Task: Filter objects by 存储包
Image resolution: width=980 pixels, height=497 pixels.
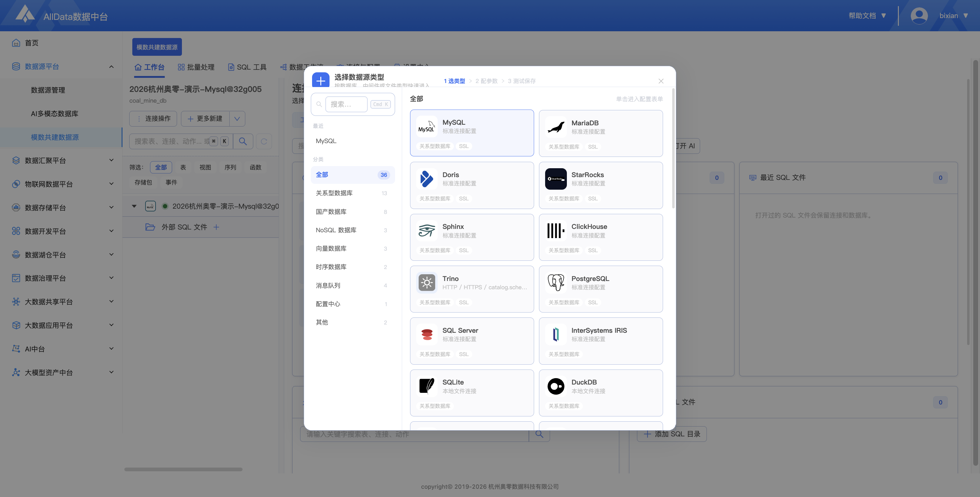Action: [x=143, y=182]
